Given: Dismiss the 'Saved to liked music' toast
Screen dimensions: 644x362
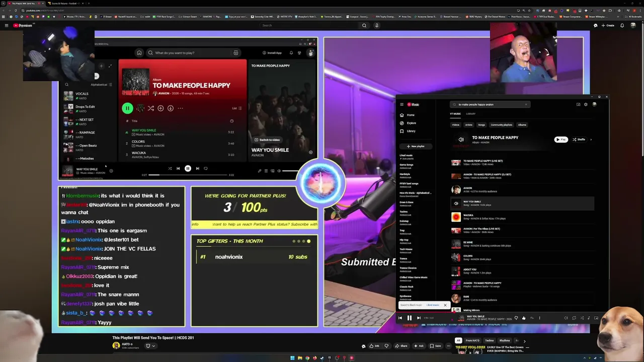Looking at the screenshot, I should coord(445,305).
